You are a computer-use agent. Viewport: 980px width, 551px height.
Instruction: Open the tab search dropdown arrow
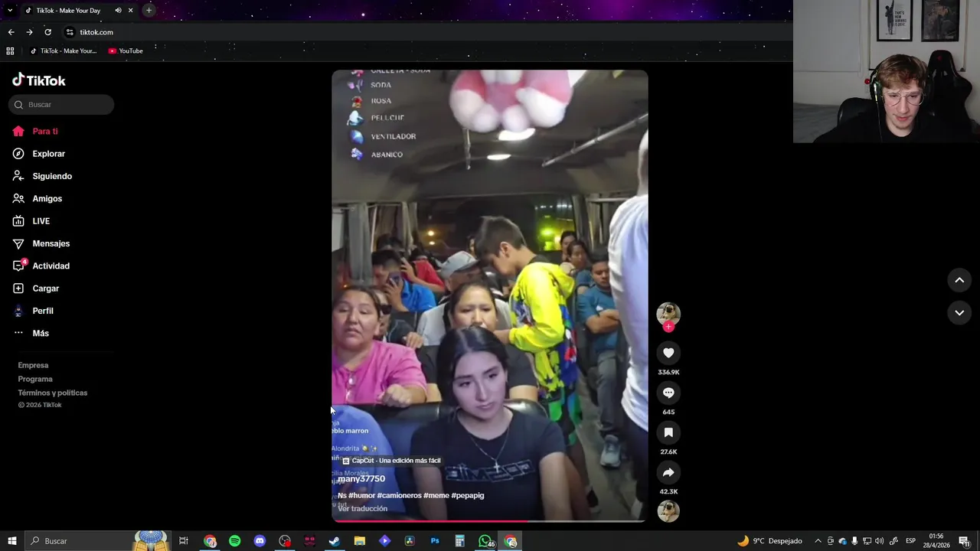tap(10, 11)
